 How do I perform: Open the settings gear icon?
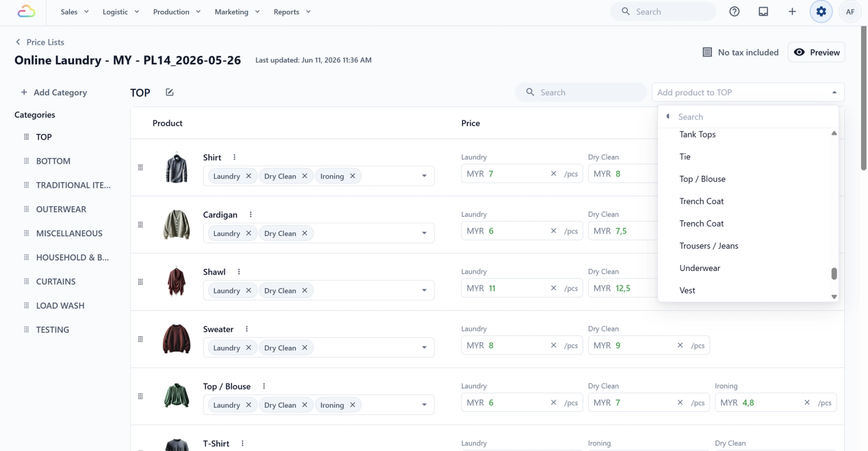click(821, 11)
